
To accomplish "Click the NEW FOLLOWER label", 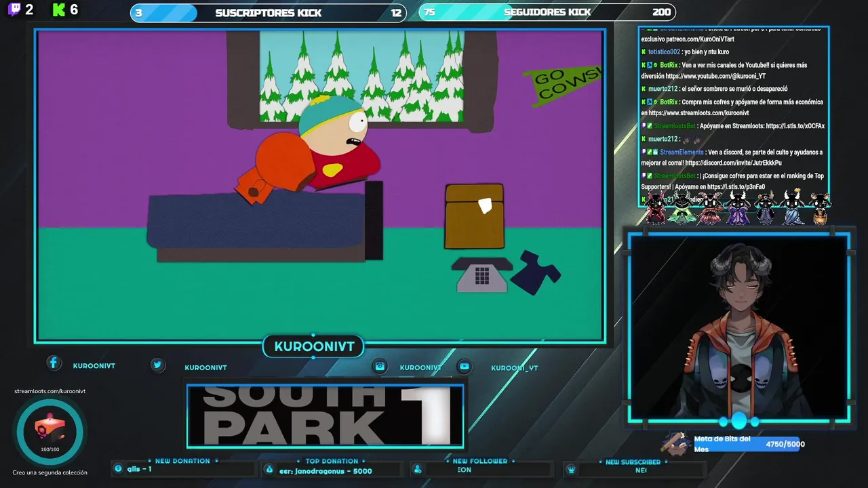I will 480,461.
